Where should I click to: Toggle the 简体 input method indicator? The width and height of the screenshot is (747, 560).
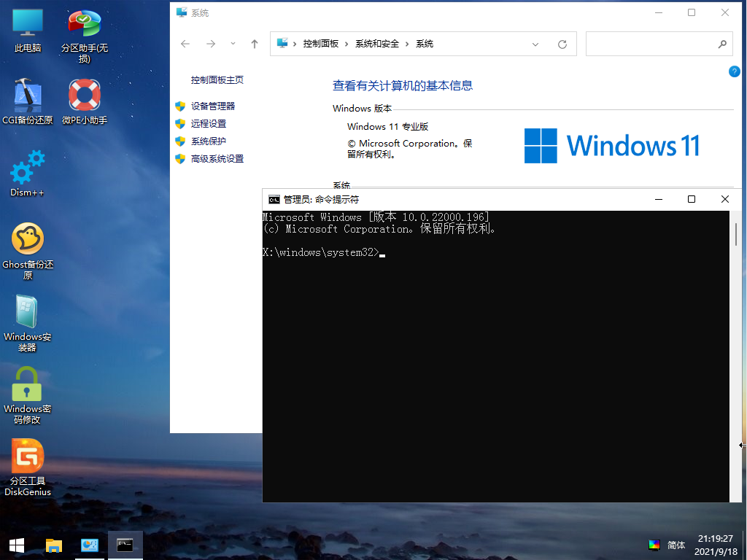(676, 545)
